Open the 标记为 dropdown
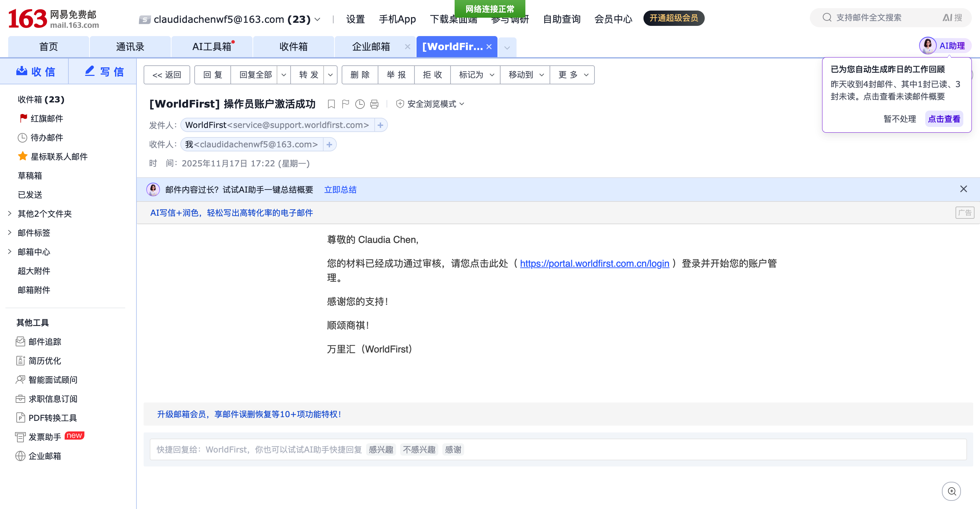The width and height of the screenshot is (980, 509). (x=476, y=75)
